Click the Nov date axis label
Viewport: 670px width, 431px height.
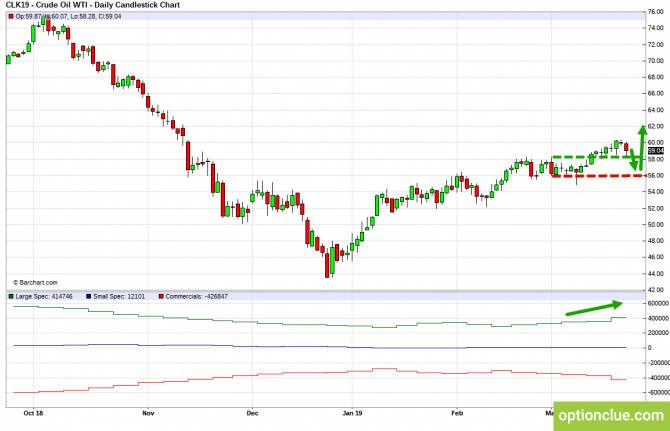[148, 413]
